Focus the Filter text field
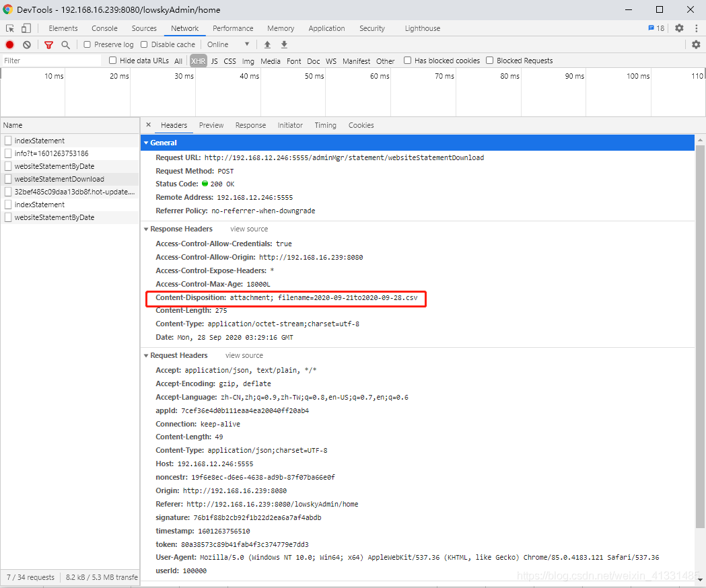706x588 pixels. tap(51, 61)
